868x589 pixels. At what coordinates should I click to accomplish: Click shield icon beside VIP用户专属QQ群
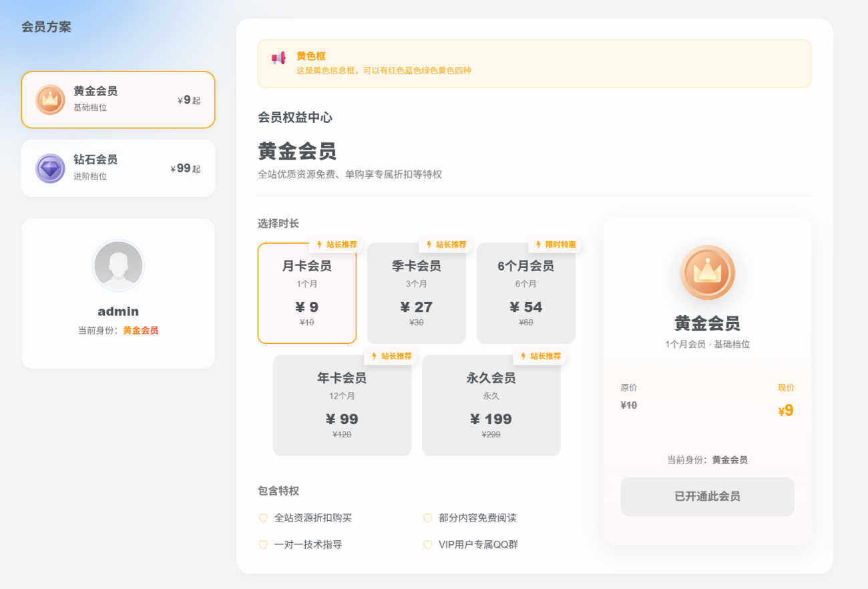pos(427,545)
